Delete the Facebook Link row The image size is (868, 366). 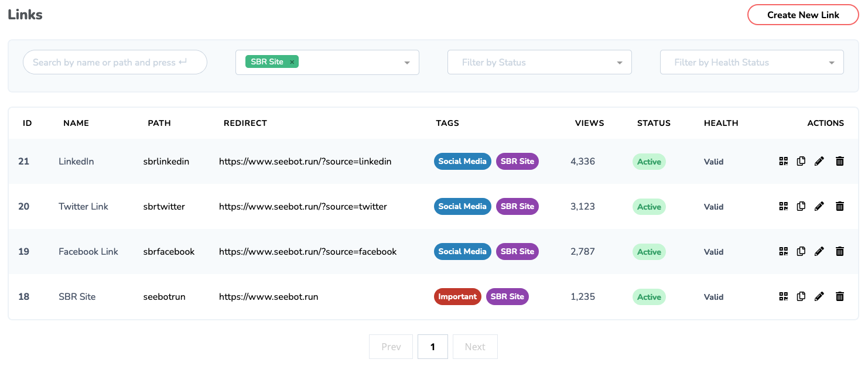[x=840, y=251]
